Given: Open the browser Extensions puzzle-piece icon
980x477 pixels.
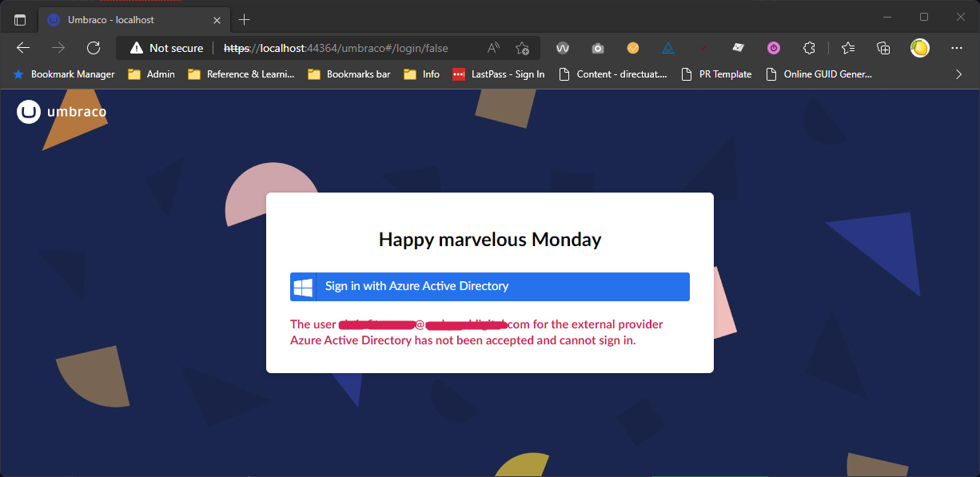Looking at the screenshot, I should (809, 48).
